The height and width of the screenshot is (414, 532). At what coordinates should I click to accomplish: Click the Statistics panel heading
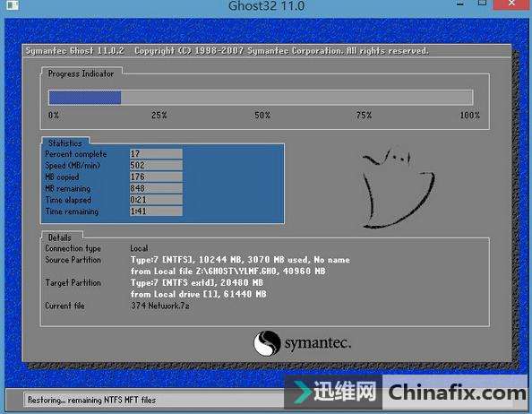[65, 142]
